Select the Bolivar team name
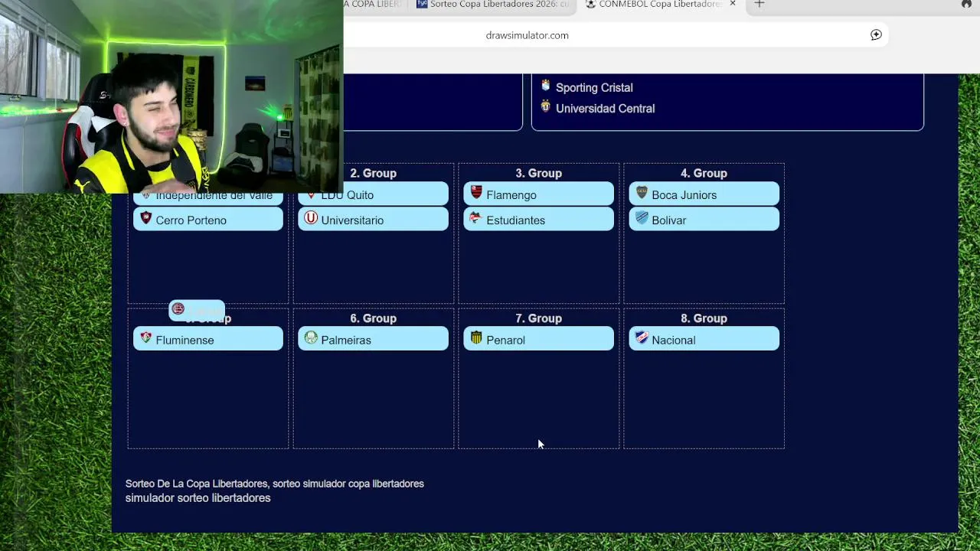This screenshot has width=980, height=551. (x=668, y=220)
